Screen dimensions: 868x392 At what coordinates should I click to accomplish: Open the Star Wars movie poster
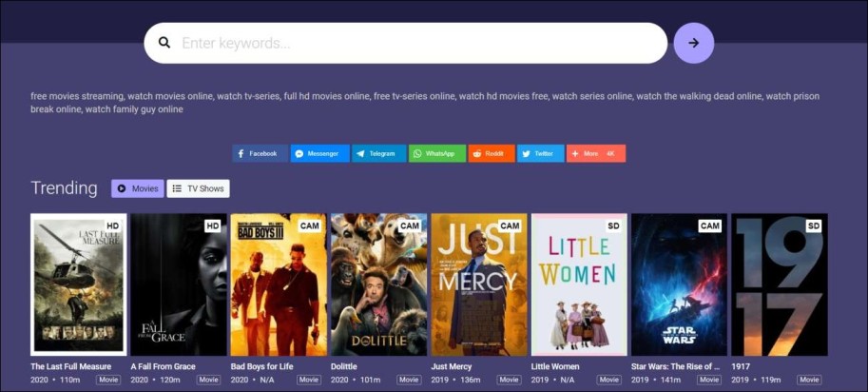pyautogui.click(x=679, y=284)
